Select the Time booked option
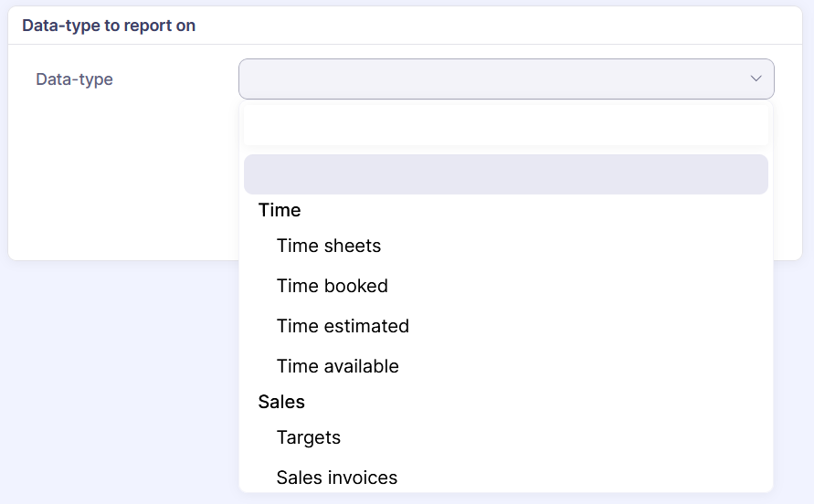The image size is (814, 504). click(333, 286)
